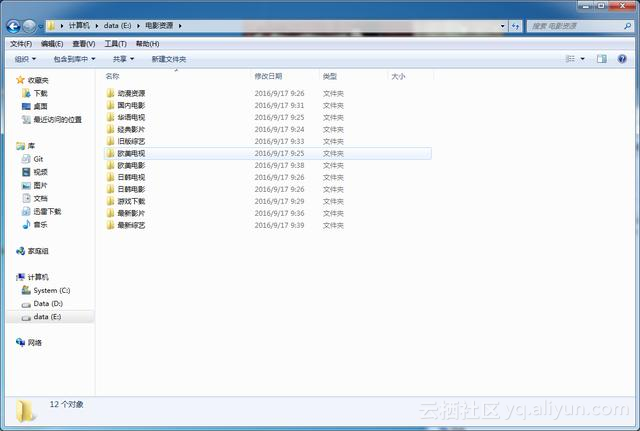Click the change view icon

tap(570, 59)
